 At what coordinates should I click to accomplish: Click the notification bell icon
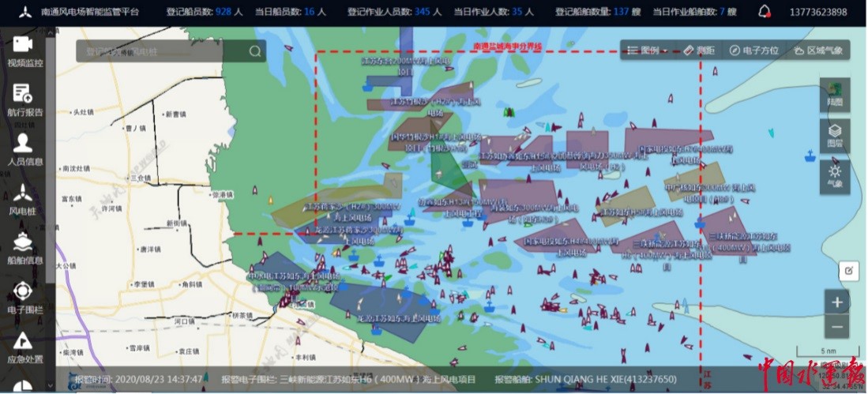click(x=764, y=12)
